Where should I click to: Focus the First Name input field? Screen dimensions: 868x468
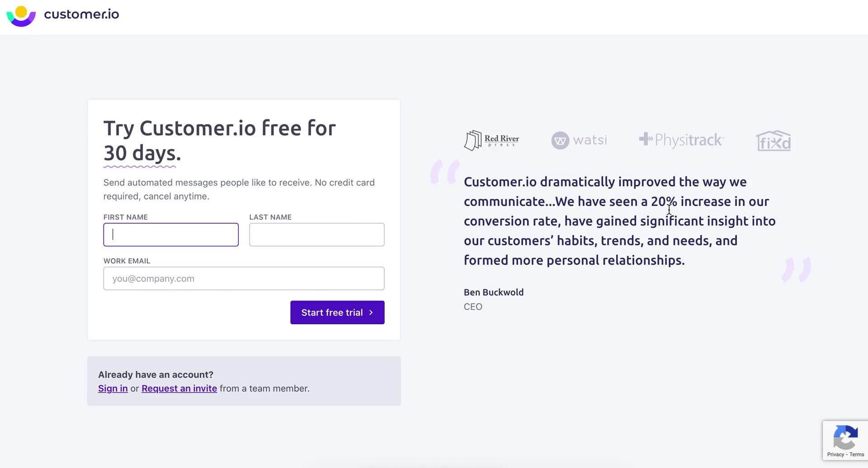pyautogui.click(x=170, y=234)
